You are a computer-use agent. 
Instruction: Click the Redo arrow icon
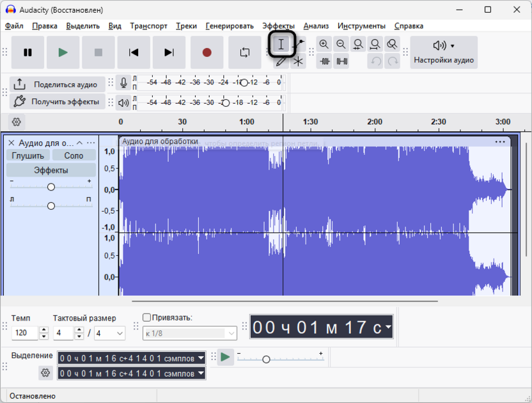point(393,61)
